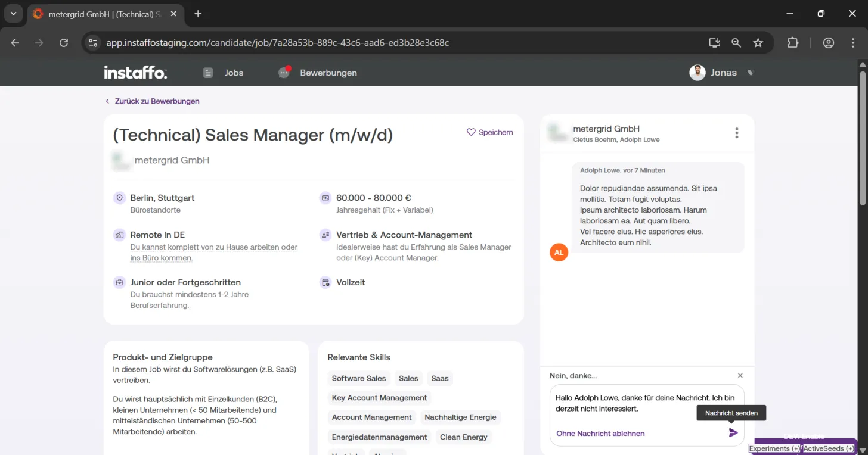
Task: Click the calendar icon beside Vollzeit
Action: point(325,282)
